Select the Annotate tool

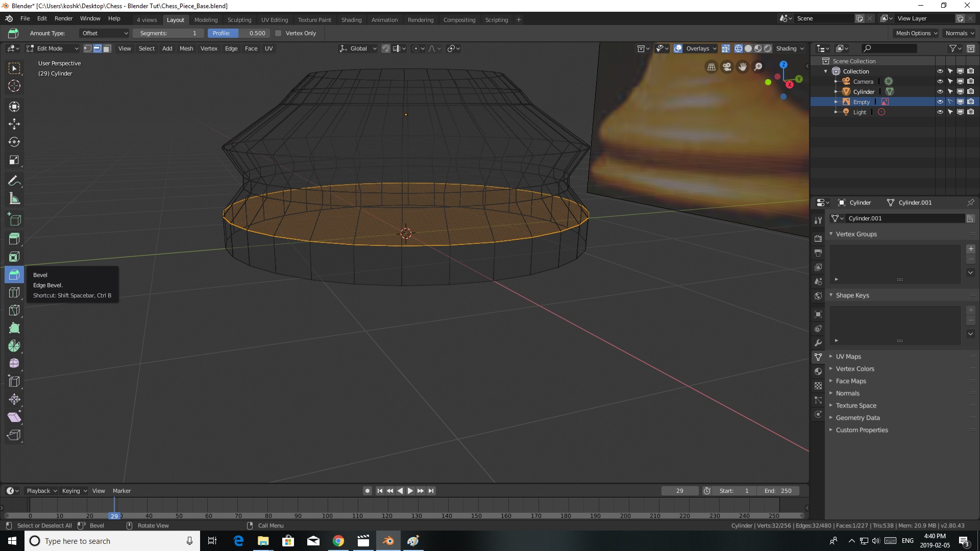(x=14, y=181)
